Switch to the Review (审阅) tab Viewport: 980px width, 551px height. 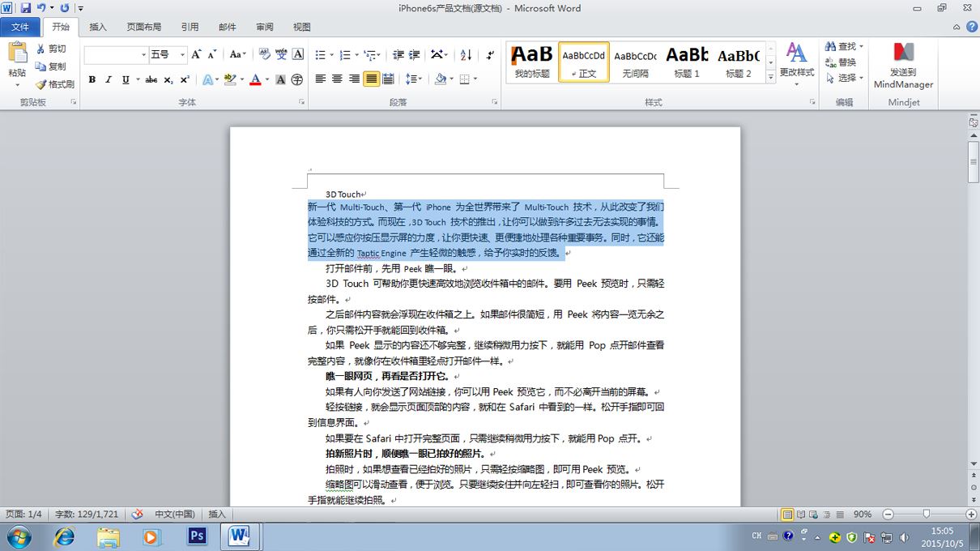[x=264, y=27]
